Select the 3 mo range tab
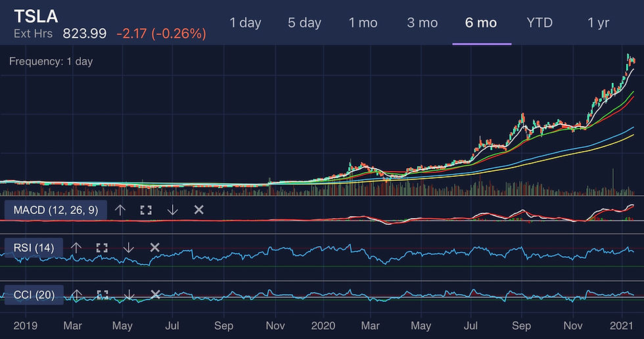This screenshot has width=644, height=339. (x=422, y=22)
